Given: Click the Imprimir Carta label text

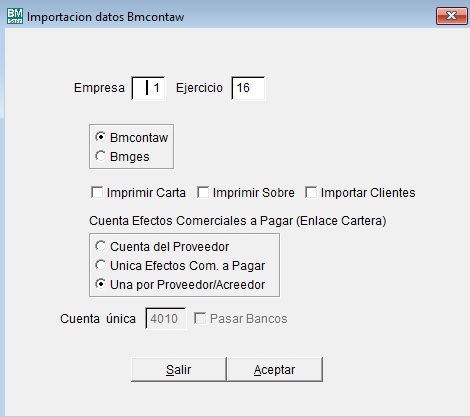Looking at the screenshot, I should click(x=146, y=193).
